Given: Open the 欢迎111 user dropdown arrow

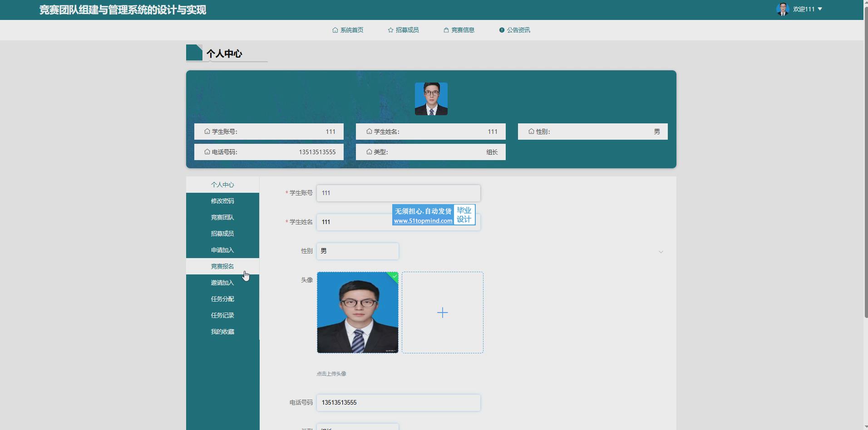Looking at the screenshot, I should [820, 9].
